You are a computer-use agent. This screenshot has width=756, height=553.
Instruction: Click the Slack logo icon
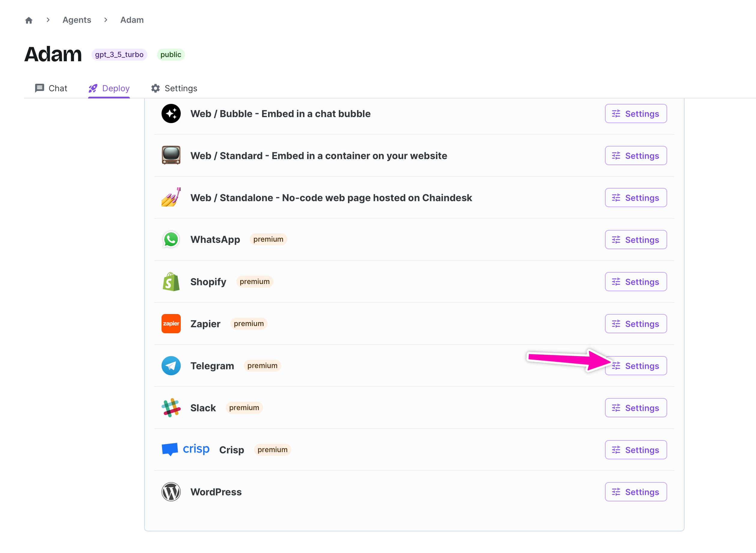[x=171, y=408]
